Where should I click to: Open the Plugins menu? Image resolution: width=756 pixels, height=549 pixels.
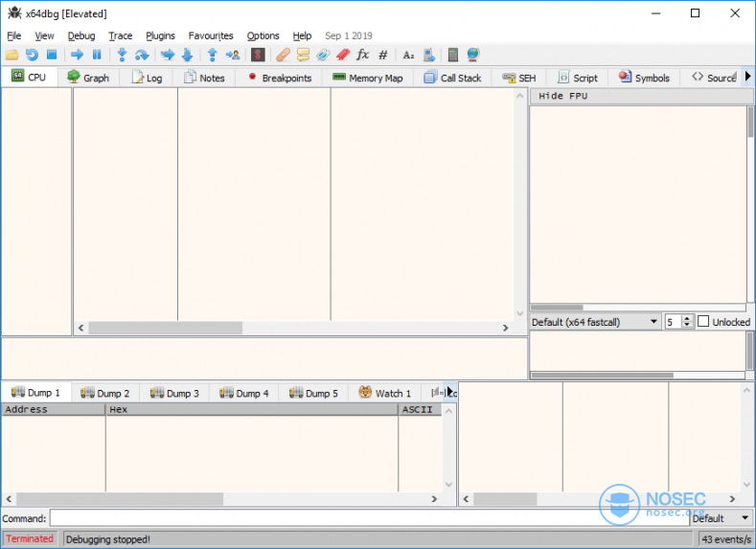click(x=161, y=35)
